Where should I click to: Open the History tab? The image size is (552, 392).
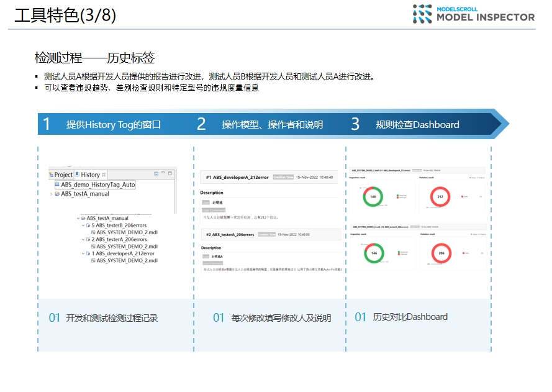91,175
